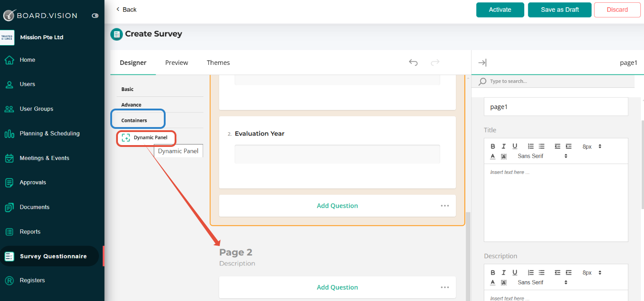The width and height of the screenshot is (644, 301).
Task: Open Sans Serif font dropdown in Title editor
Action: (542, 156)
